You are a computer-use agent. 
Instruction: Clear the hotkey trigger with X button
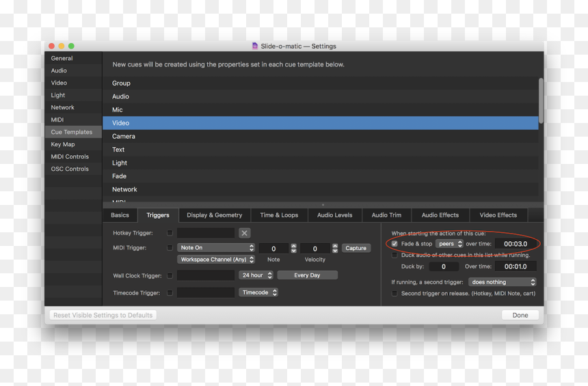coord(244,233)
